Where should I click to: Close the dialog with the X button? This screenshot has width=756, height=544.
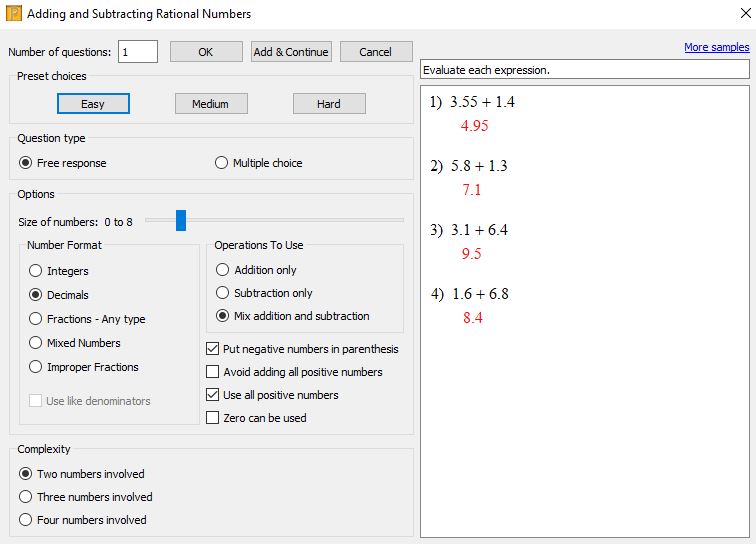pos(745,13)
